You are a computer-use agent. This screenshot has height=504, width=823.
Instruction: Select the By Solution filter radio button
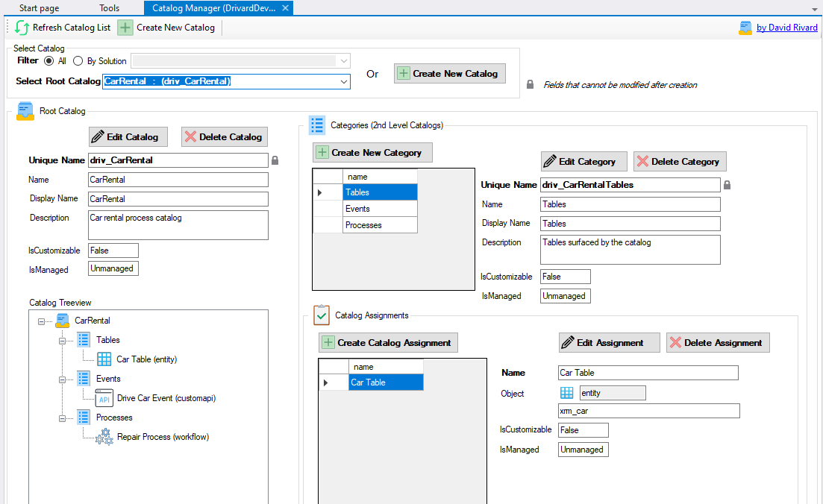[x=78, y=61]
